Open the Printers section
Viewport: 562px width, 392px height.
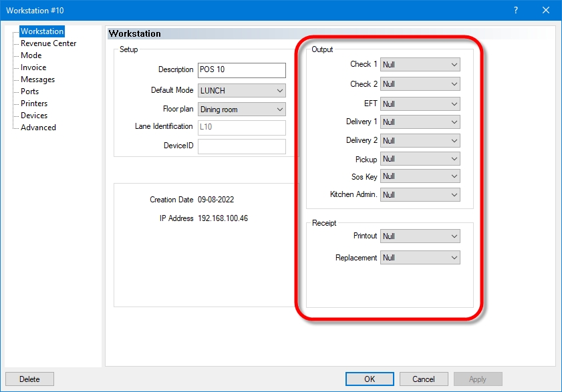coord(33,104)
